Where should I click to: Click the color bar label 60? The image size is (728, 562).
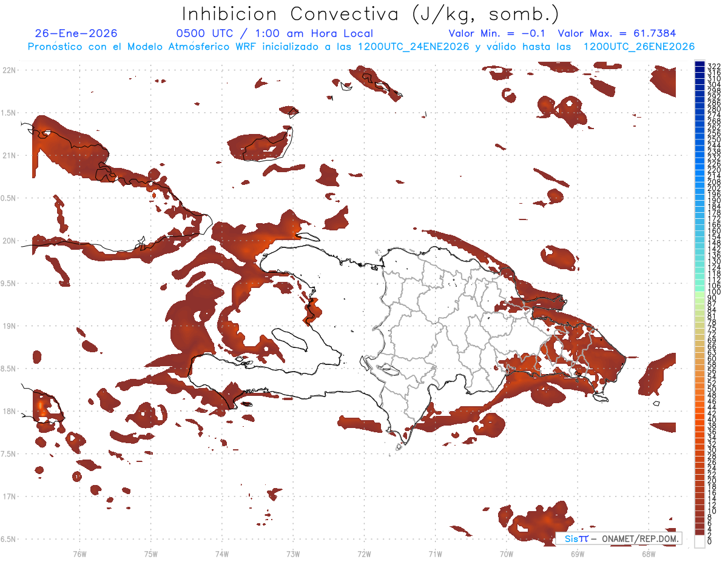tap(712, 358)
